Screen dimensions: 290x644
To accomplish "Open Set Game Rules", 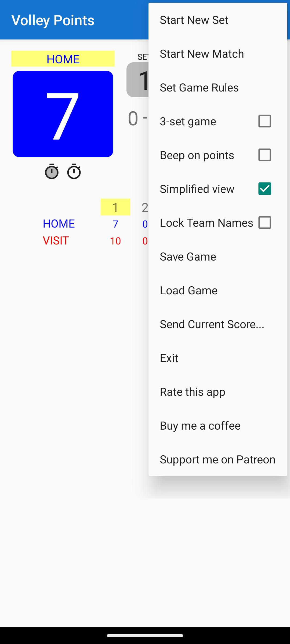I will pos(199,88).
